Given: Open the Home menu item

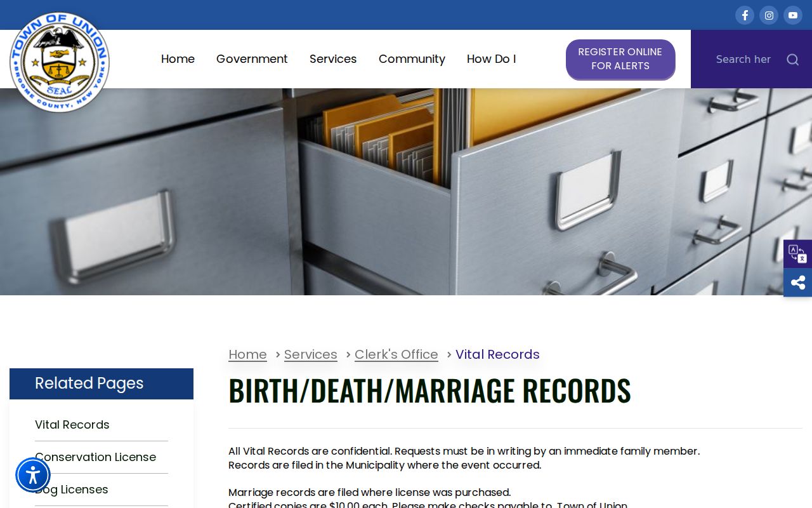Looking at the screenshot, I should (x=178, y=59).
